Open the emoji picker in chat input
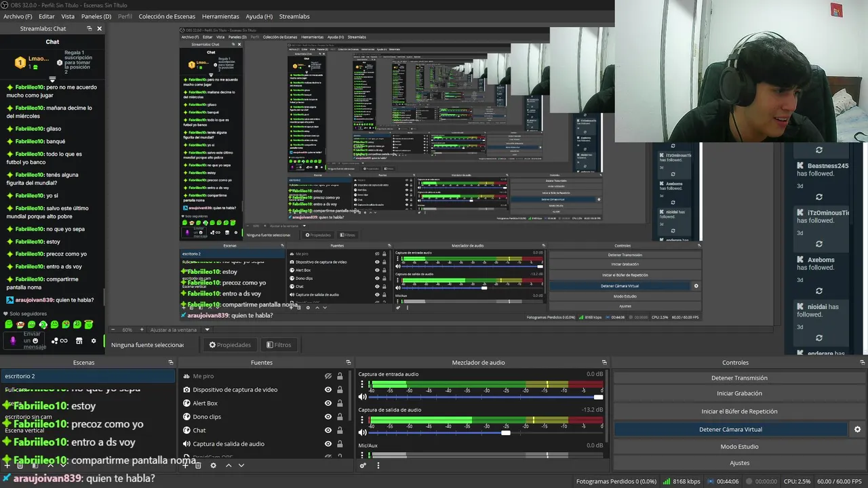 35,341
